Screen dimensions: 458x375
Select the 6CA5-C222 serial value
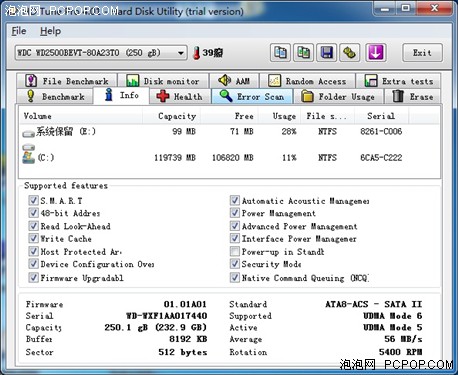point(381,157)
